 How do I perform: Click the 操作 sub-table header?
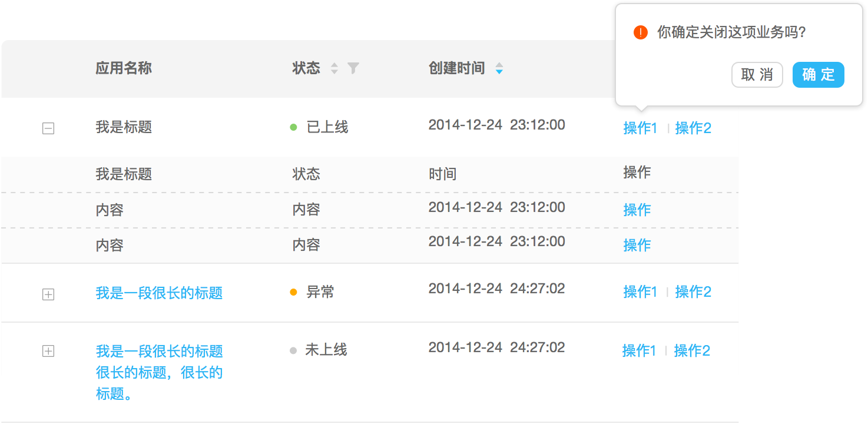[637, 172]
